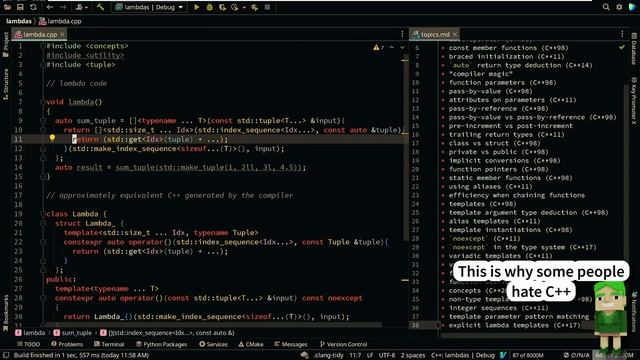Viewport: 640px width, 360px height.
Task: Open the Project tool window
Action: (x=6, y=44)
